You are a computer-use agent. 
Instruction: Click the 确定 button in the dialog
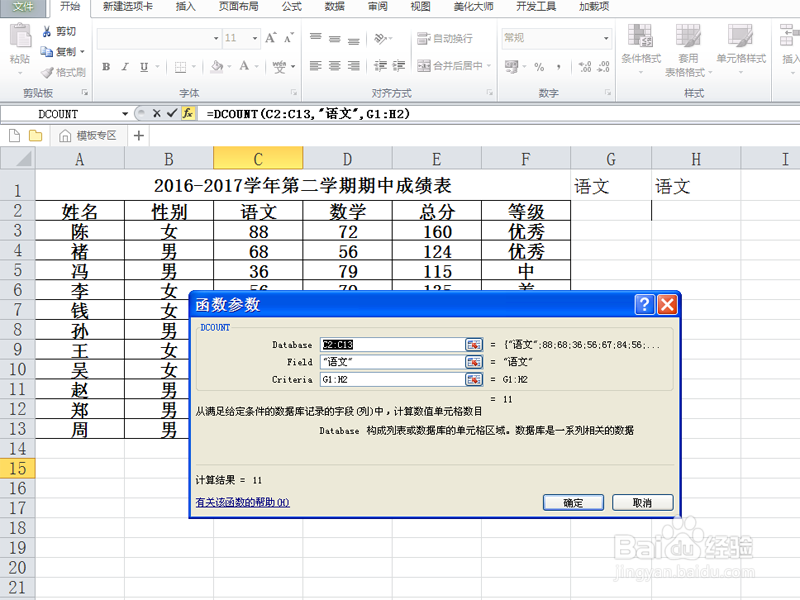572,503
